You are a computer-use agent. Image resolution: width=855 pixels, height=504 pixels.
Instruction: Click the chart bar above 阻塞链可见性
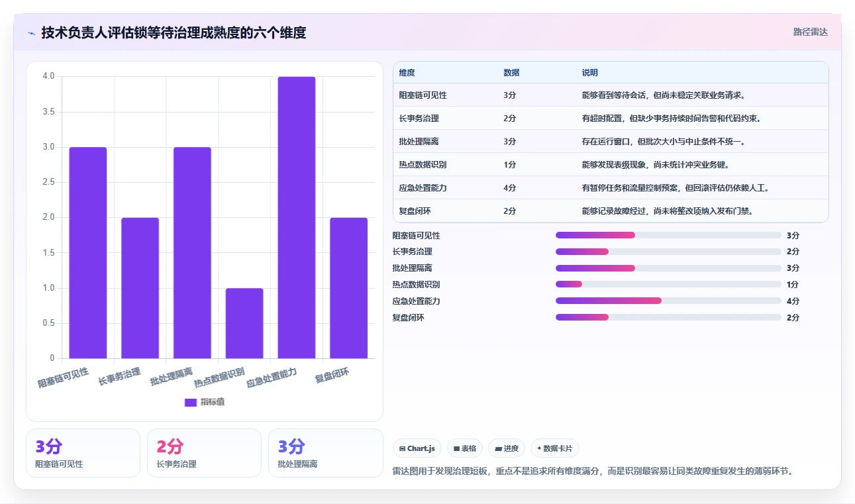tap(88, 253)
